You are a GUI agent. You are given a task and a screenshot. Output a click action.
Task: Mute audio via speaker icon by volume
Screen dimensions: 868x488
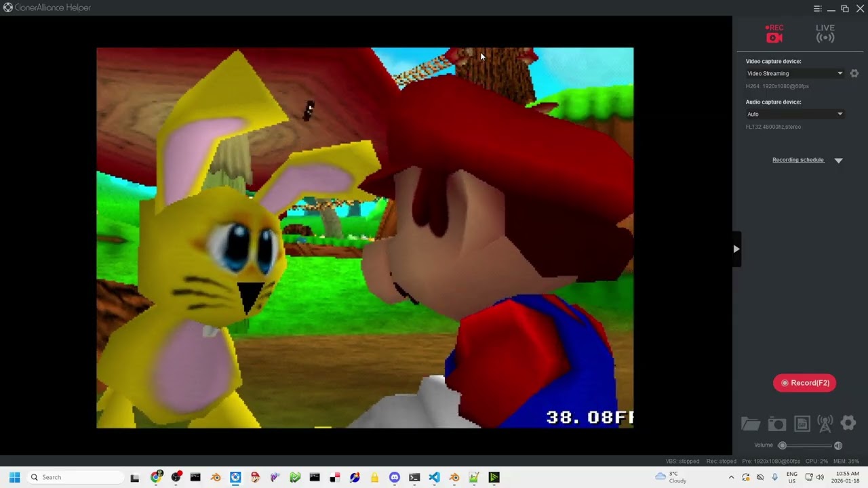838,445
